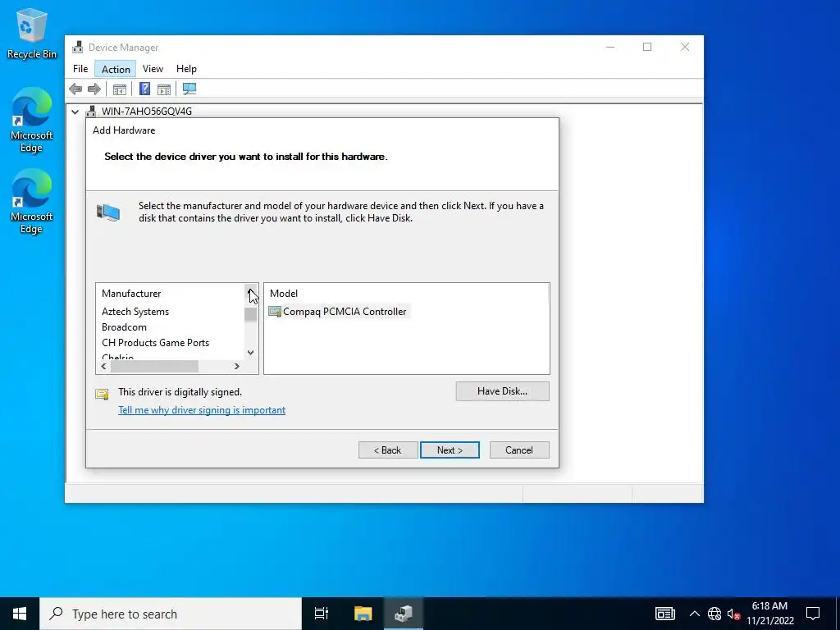The image size is (840, 630).
Task: Click the hardware device icon in wizard
Action: pyautogui.click(x=108, y=212)
